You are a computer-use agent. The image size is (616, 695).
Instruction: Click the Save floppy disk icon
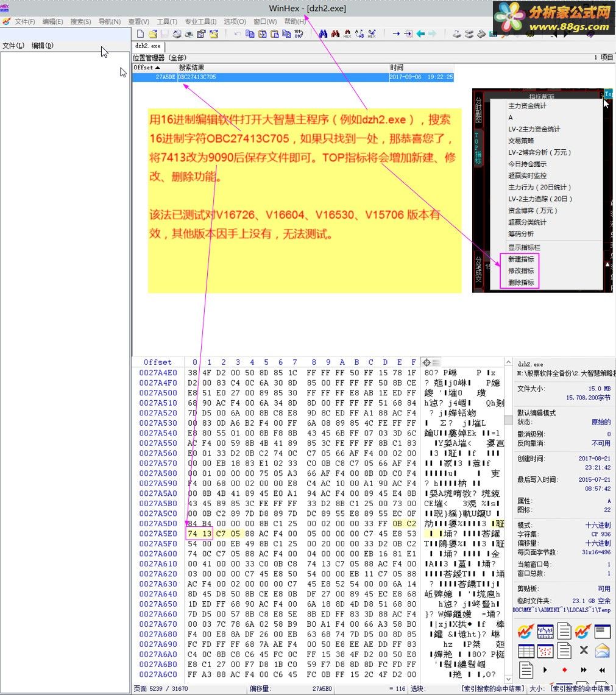(165, 34)
